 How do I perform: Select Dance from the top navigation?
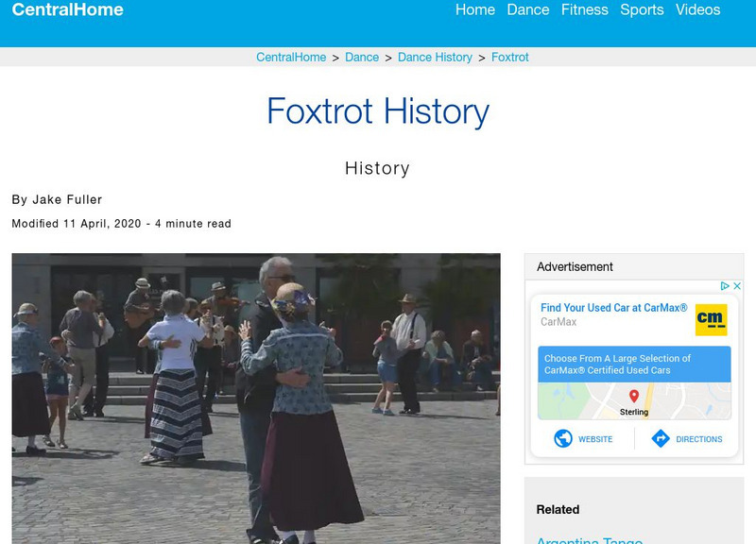click(x=527, y=10)
